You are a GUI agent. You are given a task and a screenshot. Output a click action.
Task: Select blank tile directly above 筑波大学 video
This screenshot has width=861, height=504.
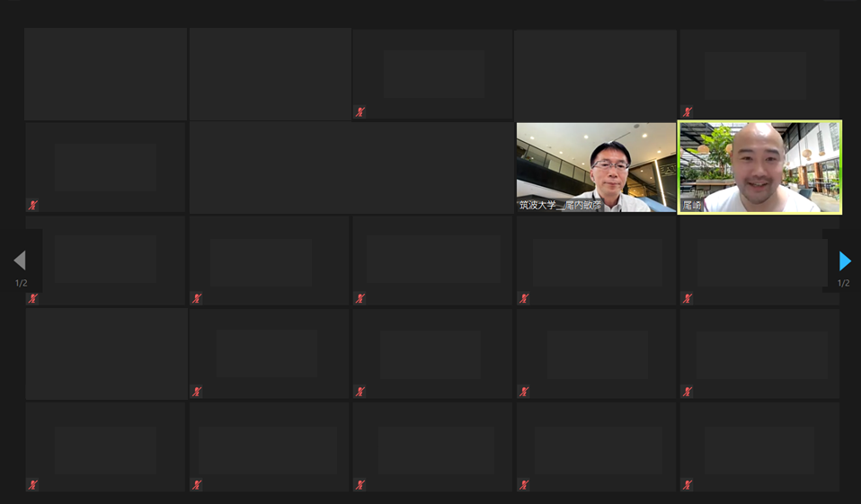595,74
